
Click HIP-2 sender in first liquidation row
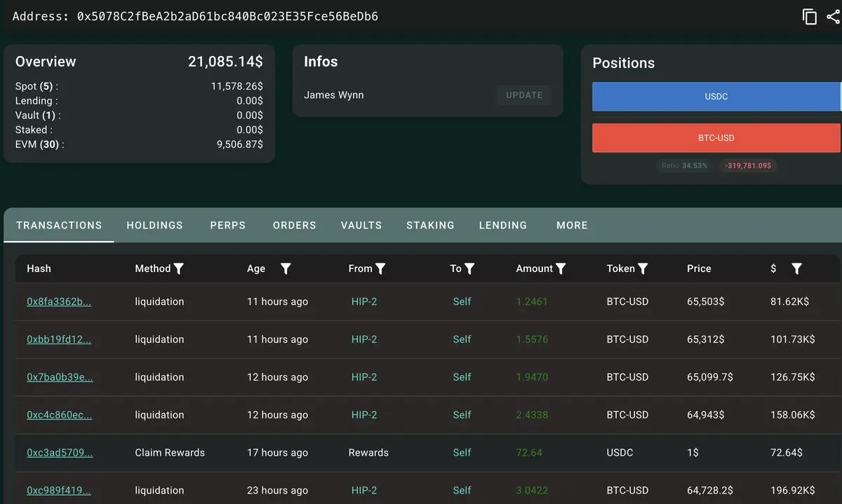coord(364,301)
